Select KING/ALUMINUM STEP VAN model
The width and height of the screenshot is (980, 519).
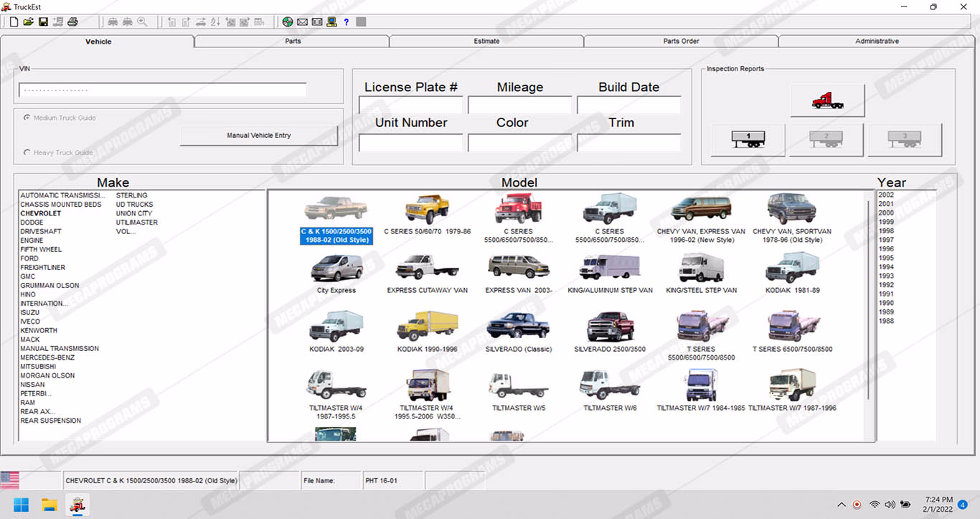point(610,274)
